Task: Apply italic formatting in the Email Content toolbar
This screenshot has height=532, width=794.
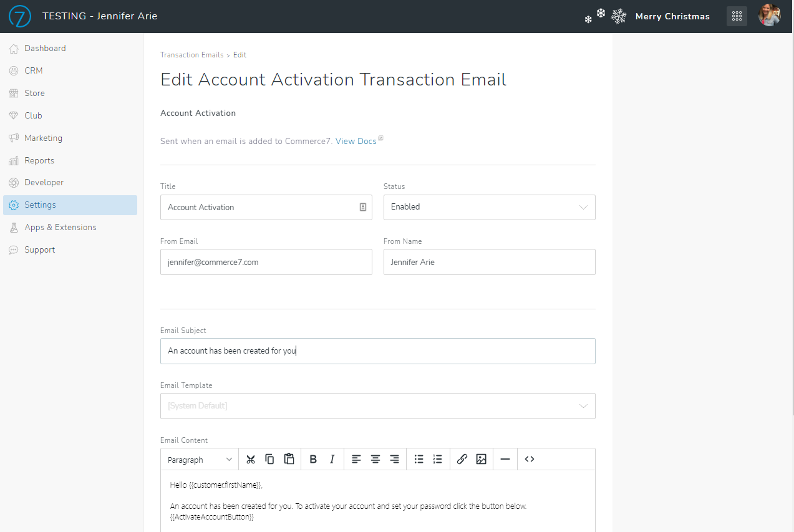Action: click(x=332, y=459)
